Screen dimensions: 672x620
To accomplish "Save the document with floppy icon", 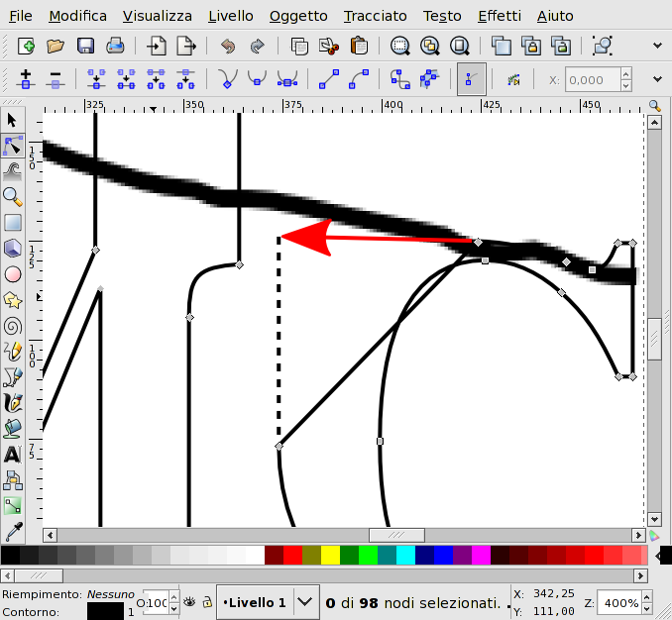I will coord(85,46).
